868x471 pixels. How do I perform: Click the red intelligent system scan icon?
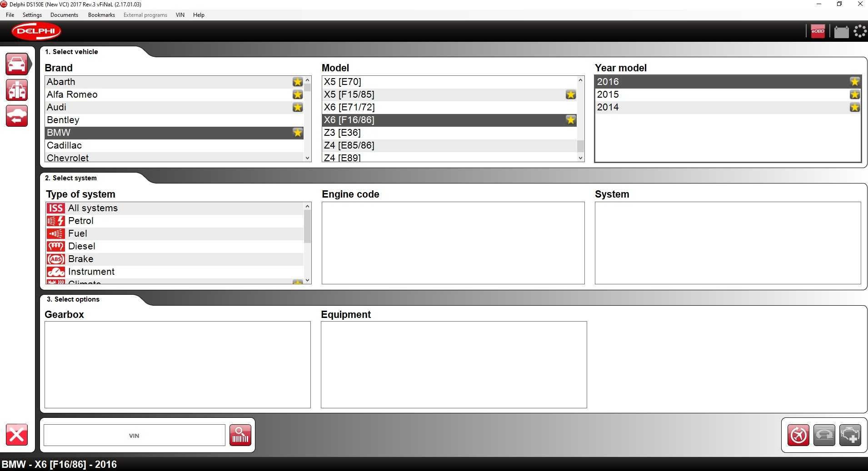coord(798,436)
